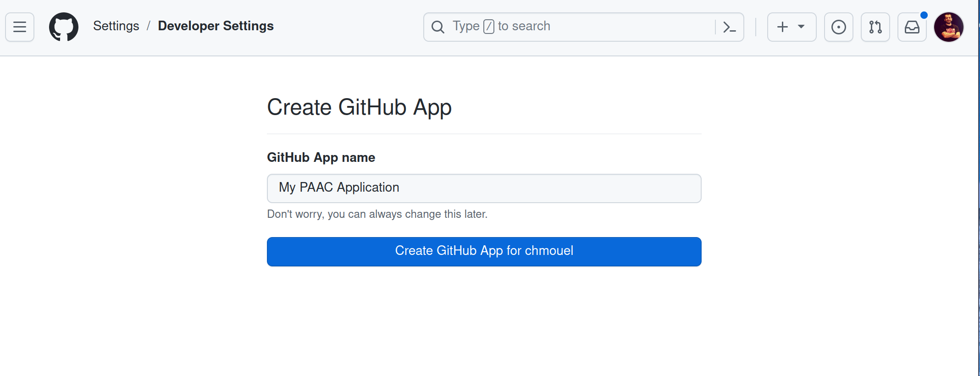Open the hamburger navigation menu
980x376 pixels.
20,27
